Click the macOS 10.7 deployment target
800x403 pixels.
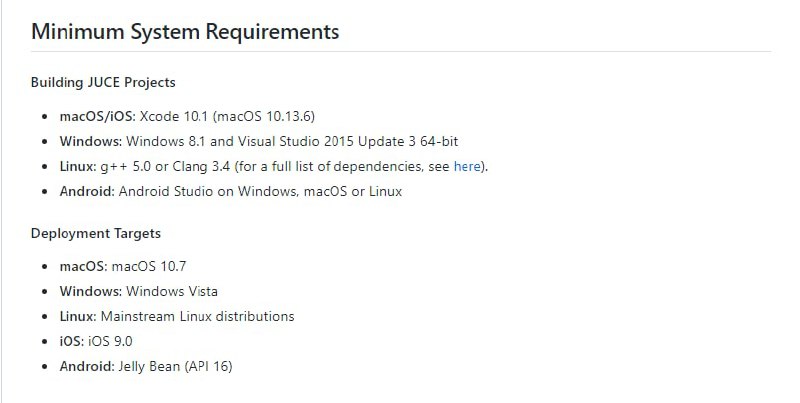[x=157, y=267]
